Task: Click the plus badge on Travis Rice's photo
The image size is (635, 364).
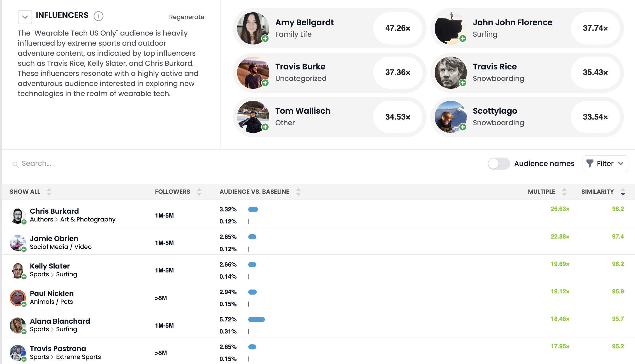Action: point(463,83)
